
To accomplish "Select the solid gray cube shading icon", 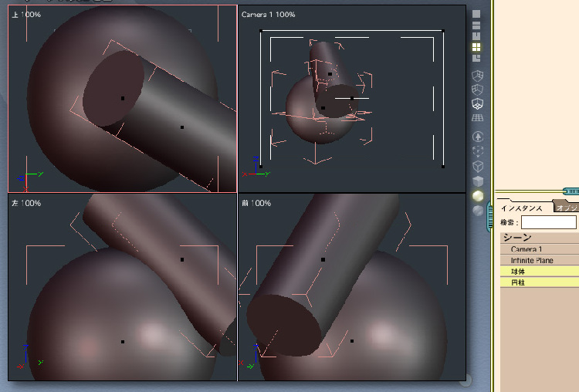I will pos(477,181).
